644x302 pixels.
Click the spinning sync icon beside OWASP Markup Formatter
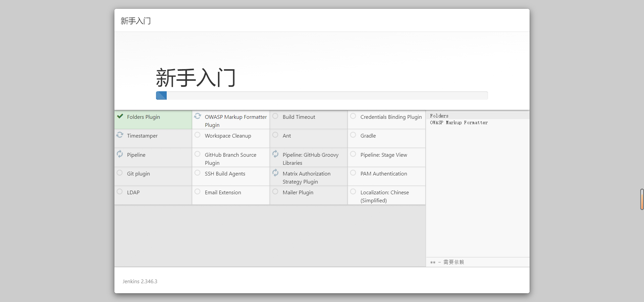198,116
